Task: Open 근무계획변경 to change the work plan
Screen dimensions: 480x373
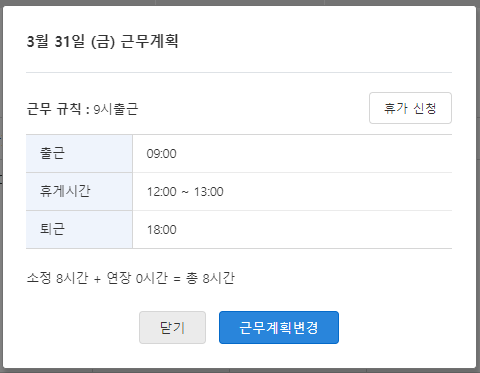Action: click(279, 327)
